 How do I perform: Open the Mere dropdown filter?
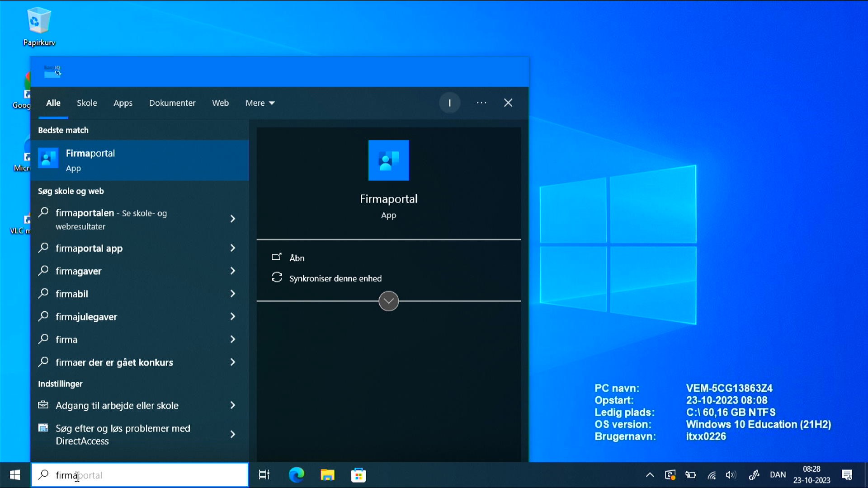pyautogui.click(x=260, y=103)
